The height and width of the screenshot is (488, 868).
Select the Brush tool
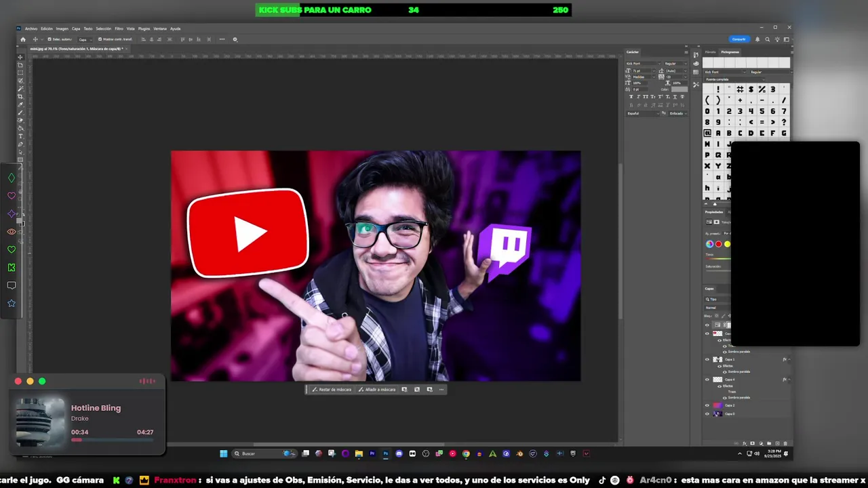[20, 113]
